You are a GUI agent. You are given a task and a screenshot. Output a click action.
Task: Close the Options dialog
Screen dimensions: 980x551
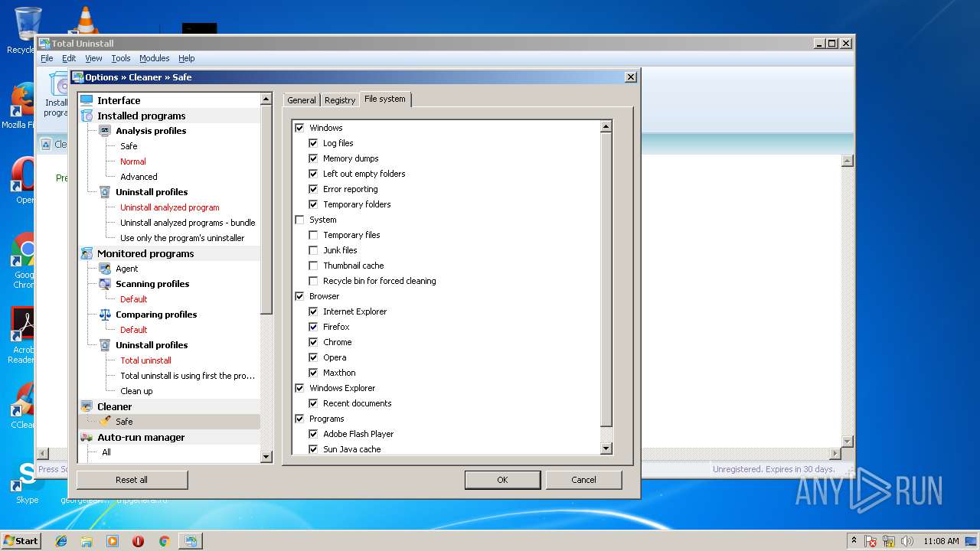coord(631,77)
